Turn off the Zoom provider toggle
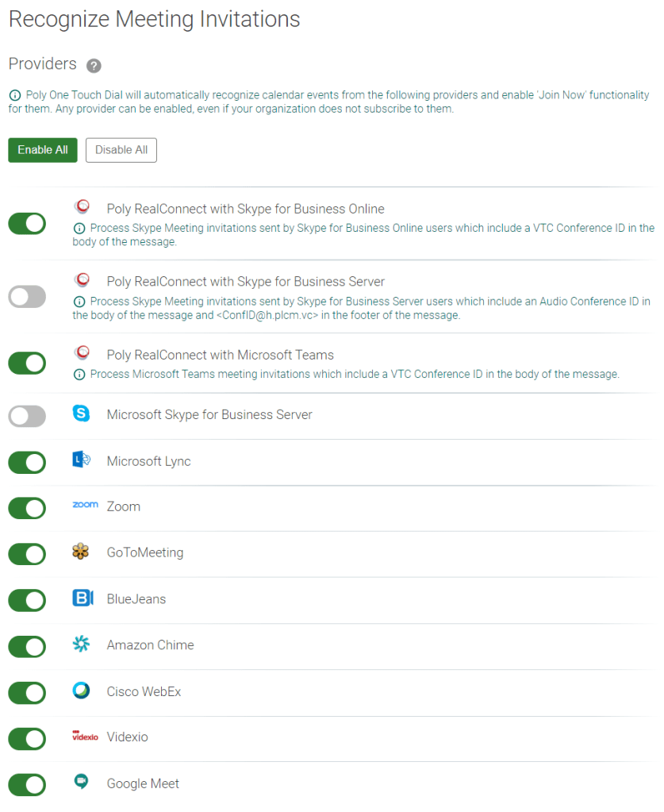Viewport: 664px width, 812px height. [27, 508]
